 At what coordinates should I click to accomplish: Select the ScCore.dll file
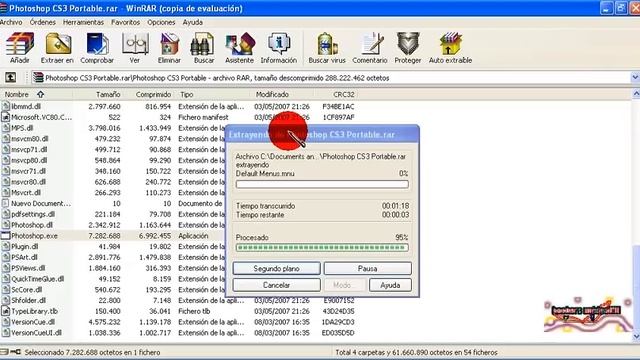pyautogui.click(x=27, y=290)
